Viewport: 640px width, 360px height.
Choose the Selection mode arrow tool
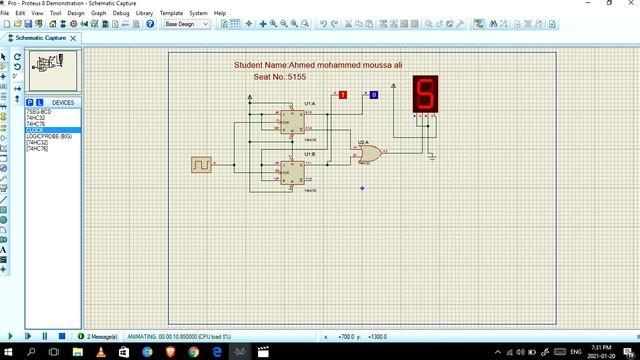pos(4,56)
